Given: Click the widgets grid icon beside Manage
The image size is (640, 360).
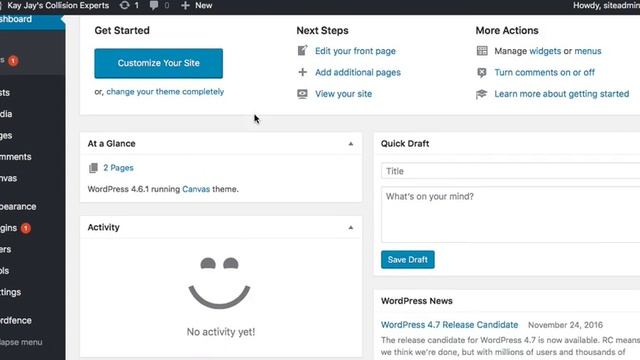Looking at the screenshot, I should pyautogui.click(x=482, y=51).
